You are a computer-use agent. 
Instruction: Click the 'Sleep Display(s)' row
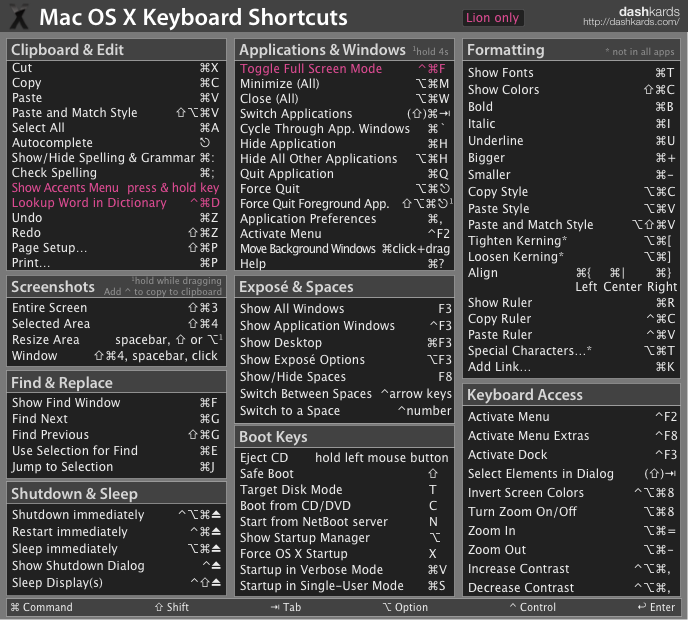116,583
